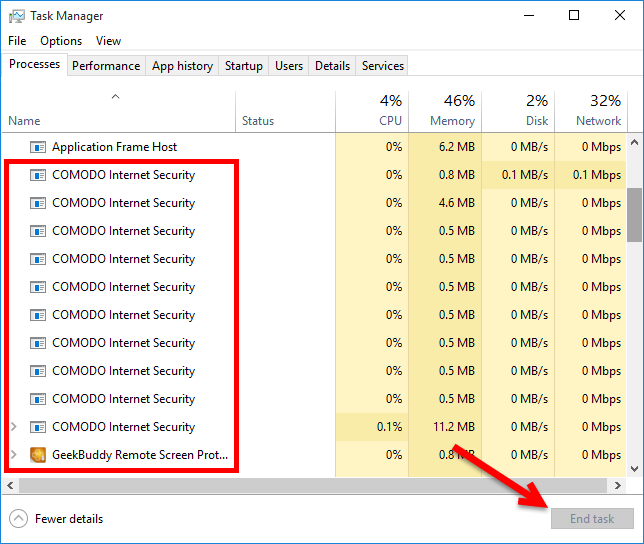Screen dimensions: 644x544
Task: Click the End task button
Action: click(x=592, y=519)
